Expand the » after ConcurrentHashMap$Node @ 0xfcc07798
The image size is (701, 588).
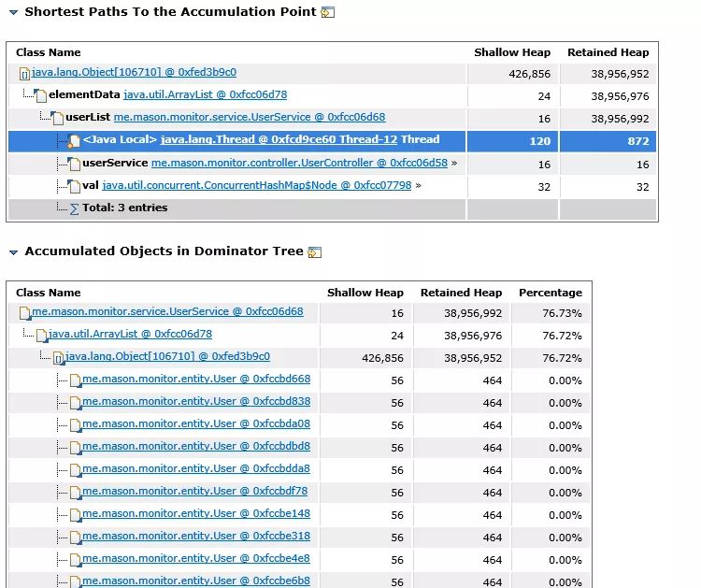tap(418, 186)
